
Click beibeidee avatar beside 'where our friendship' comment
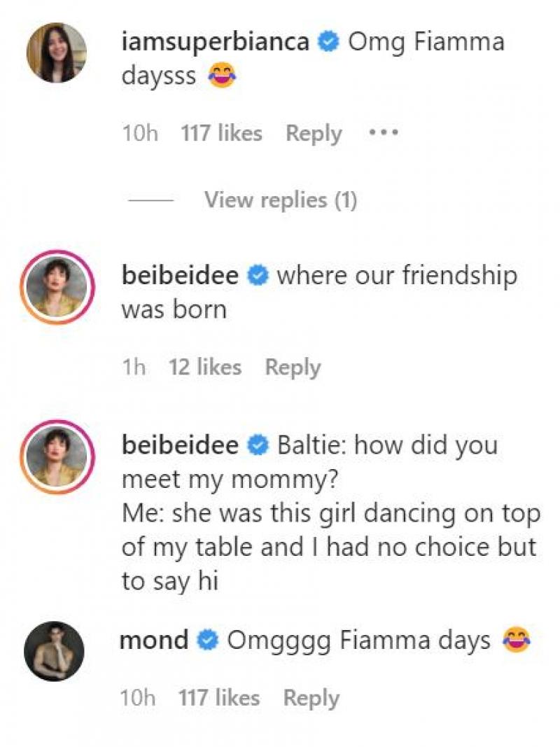click(x=57, y=287)
